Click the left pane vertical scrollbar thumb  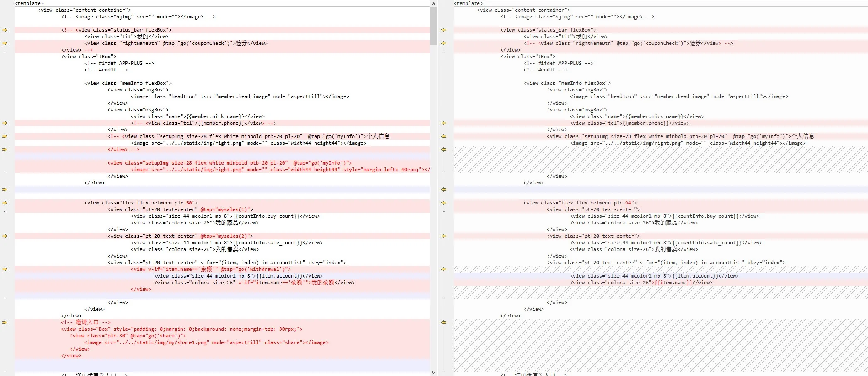click(x=433, y=26)
